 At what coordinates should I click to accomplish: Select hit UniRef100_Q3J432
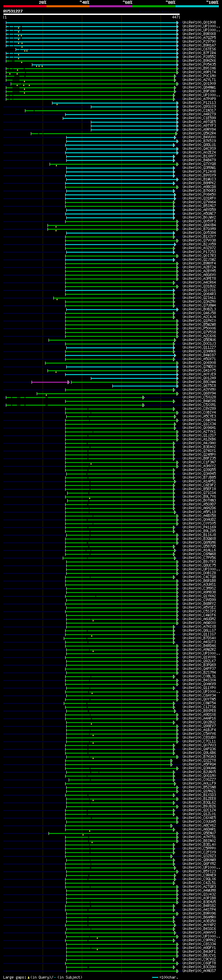pyautogui.click(x=199, y=894)
